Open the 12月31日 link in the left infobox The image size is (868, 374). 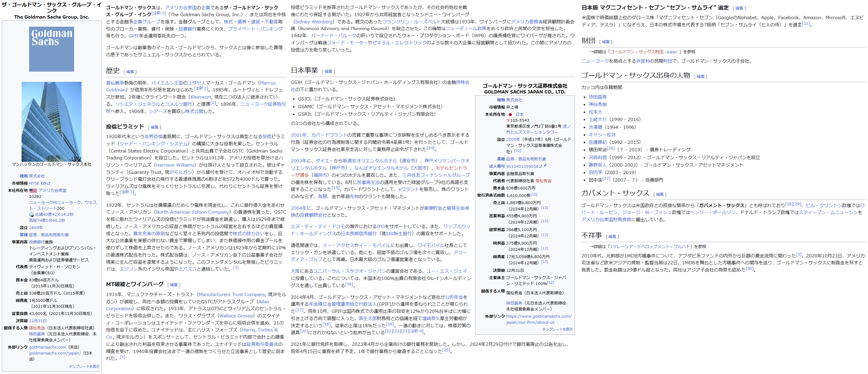38,321
